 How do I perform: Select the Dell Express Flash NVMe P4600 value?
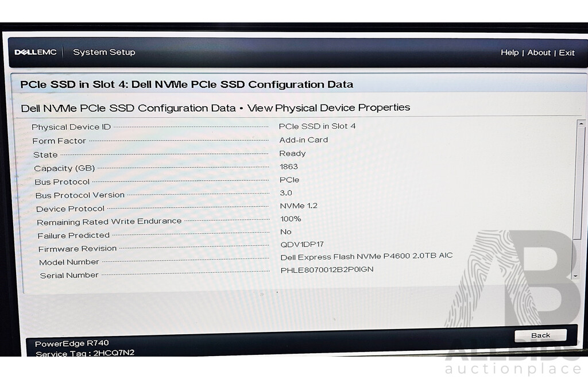pyautogui.click(x=366, y=257)
